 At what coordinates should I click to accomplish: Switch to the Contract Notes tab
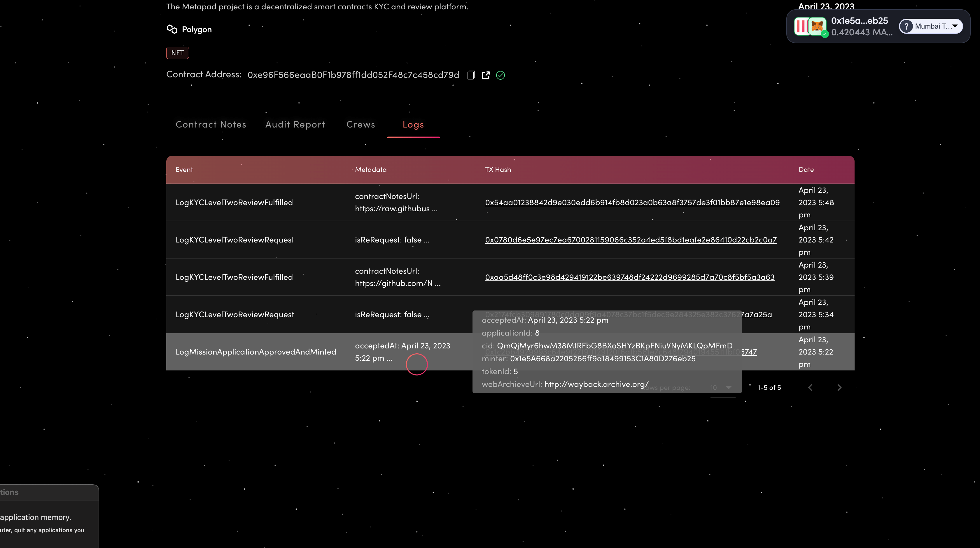click(211, 124)
